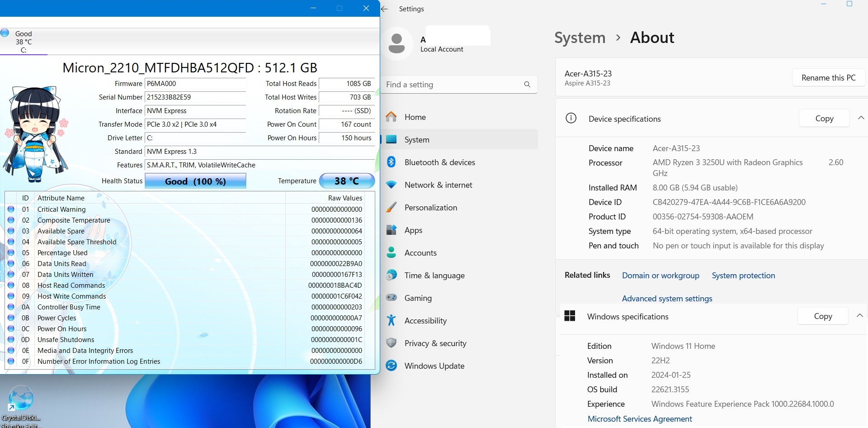This screenshot has height=428, width=868.
Task: Click the Personalization paintbrush icon
Action: tap(391, 207)
